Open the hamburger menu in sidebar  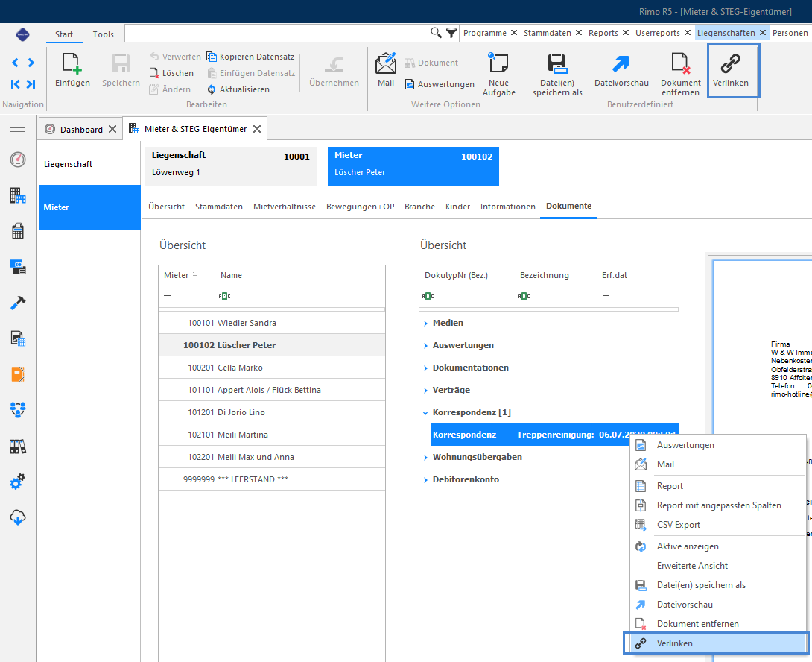[x=18, y=127]
